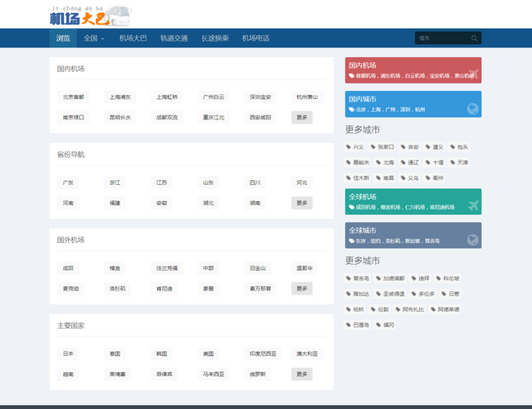The height and width of the screenshot is (409, 532).
Task: Select the 浏览 nav tab
Action: pos(63,38)
